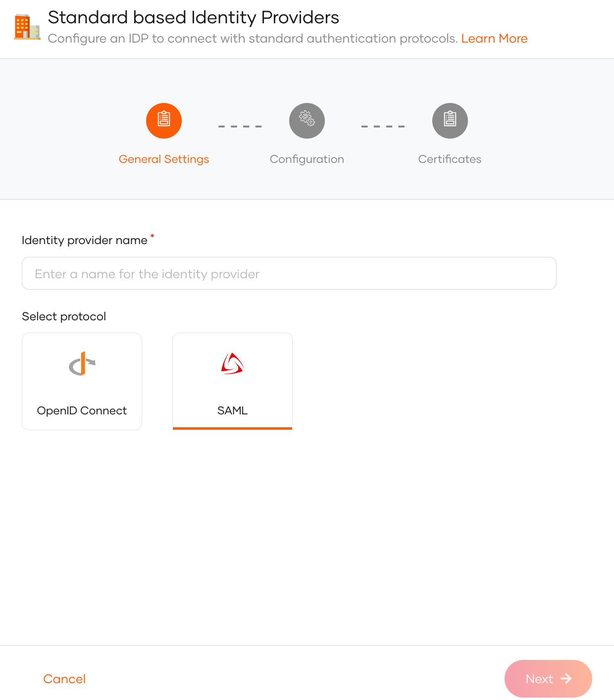Click the "Next" label in the Next button
Screen dimensions: 614x700
coord(539,679)
